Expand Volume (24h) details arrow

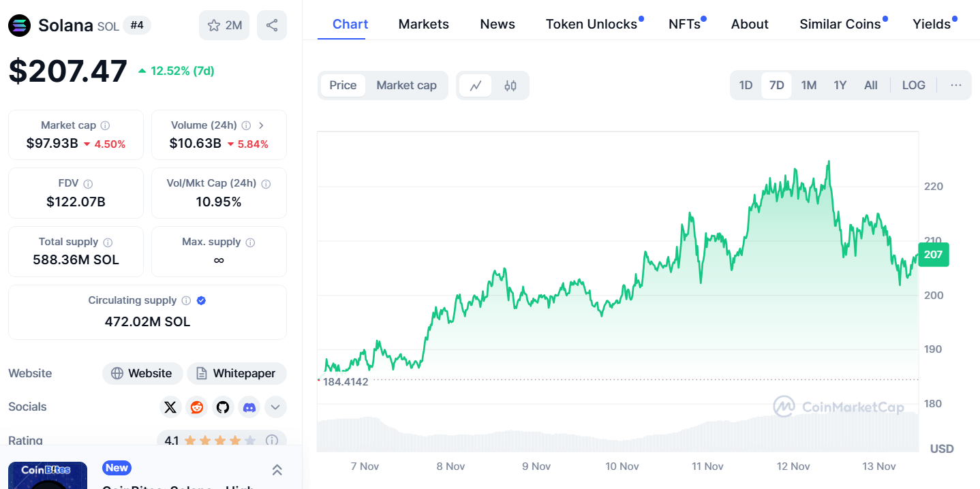262,125
